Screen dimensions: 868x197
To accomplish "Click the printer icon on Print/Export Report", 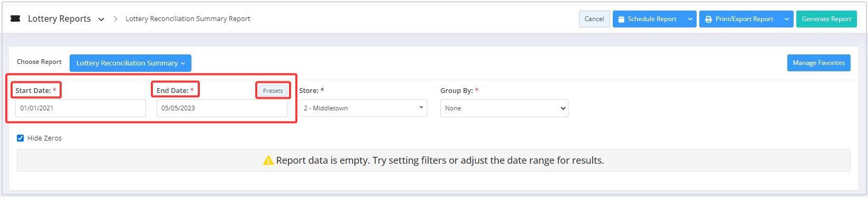I will coord(708,19).
